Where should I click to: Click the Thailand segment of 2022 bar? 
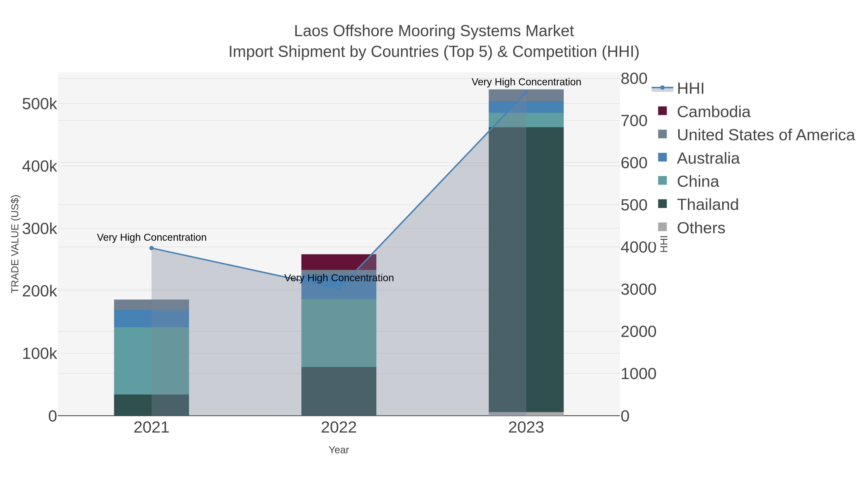coord(339,391)
